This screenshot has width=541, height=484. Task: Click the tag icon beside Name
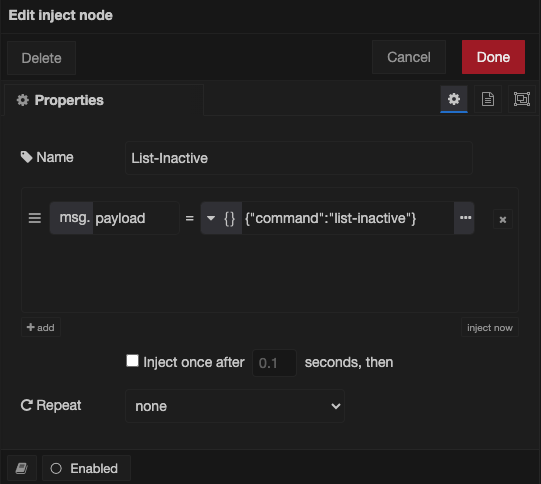[27, 157]
